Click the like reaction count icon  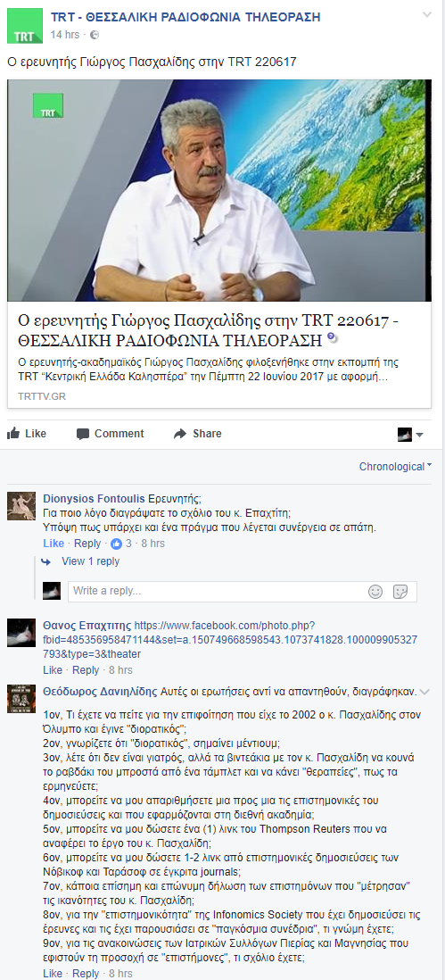(116, 544)
